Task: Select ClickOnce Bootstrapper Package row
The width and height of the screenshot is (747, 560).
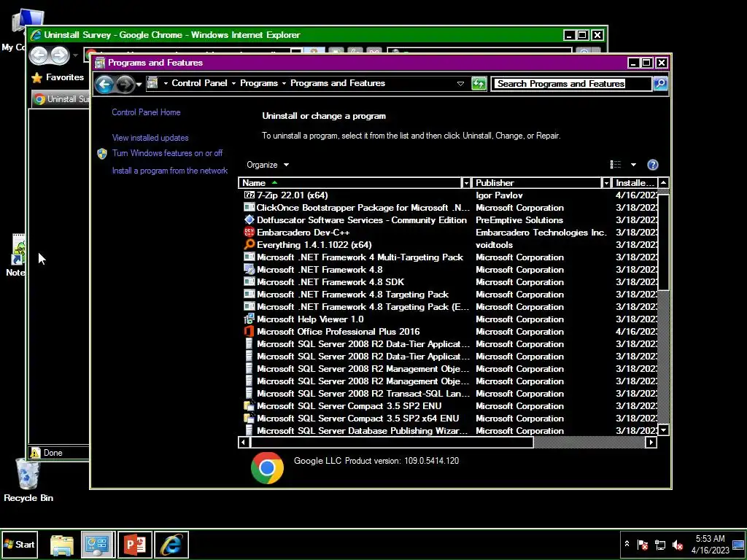Action: click(x=448, y=208)
